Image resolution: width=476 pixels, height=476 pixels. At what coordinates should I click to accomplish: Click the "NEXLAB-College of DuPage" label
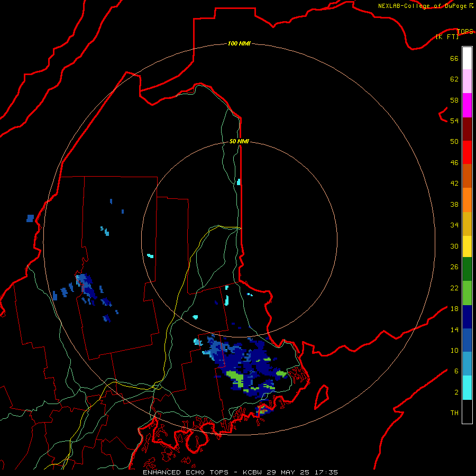422,6
